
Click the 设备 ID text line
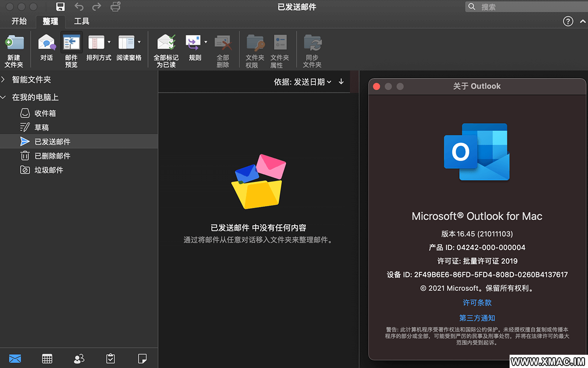pyautogui.click(x=477, y=275)
